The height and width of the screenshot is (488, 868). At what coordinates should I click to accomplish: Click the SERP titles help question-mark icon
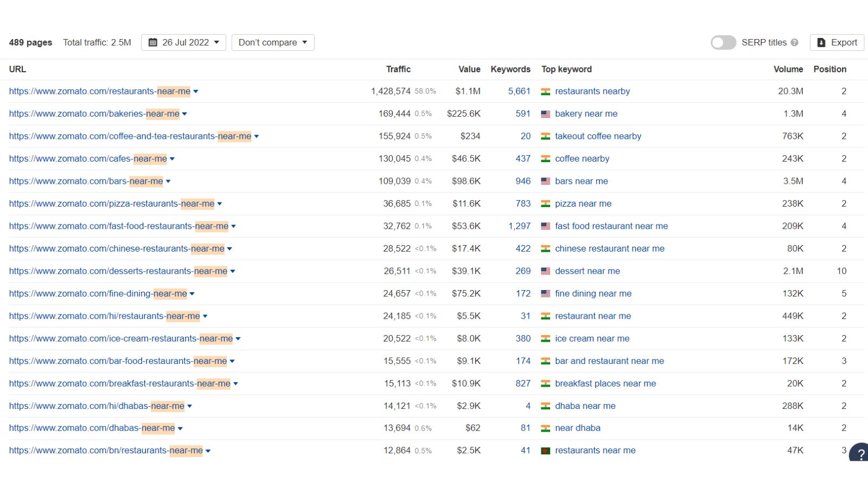(794, 42)
